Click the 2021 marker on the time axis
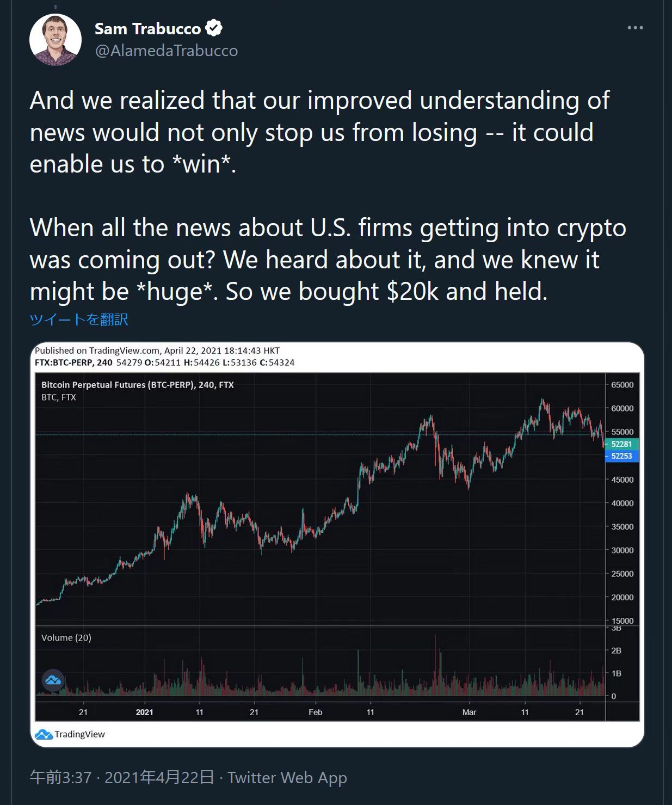The image size is (672, 805). 144,712
